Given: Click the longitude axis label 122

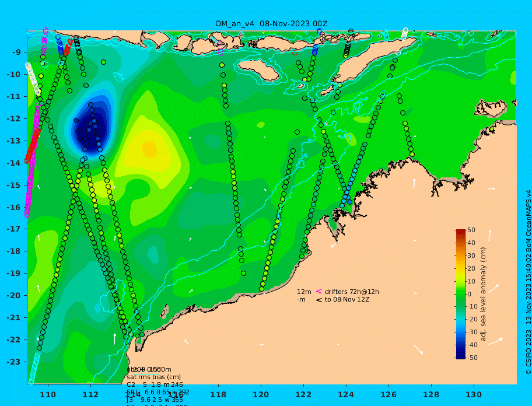Looking at the screenshot, I should coord(303,395).
